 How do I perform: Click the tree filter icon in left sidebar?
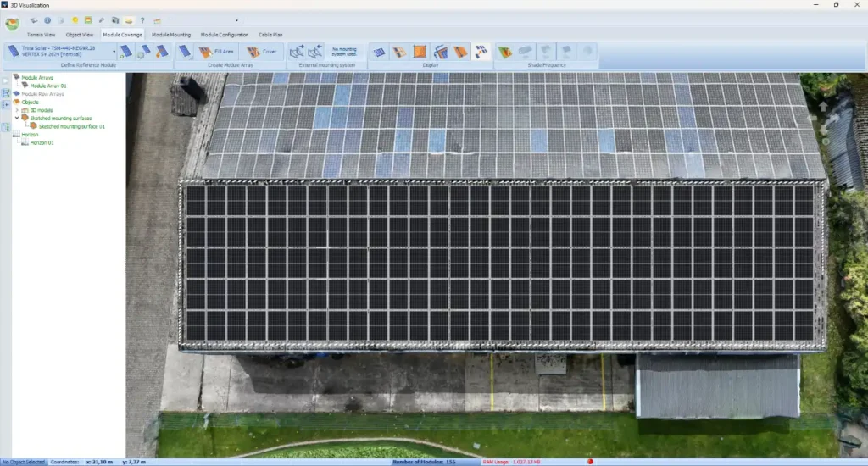pyautogui.click(x=6, y=128)
